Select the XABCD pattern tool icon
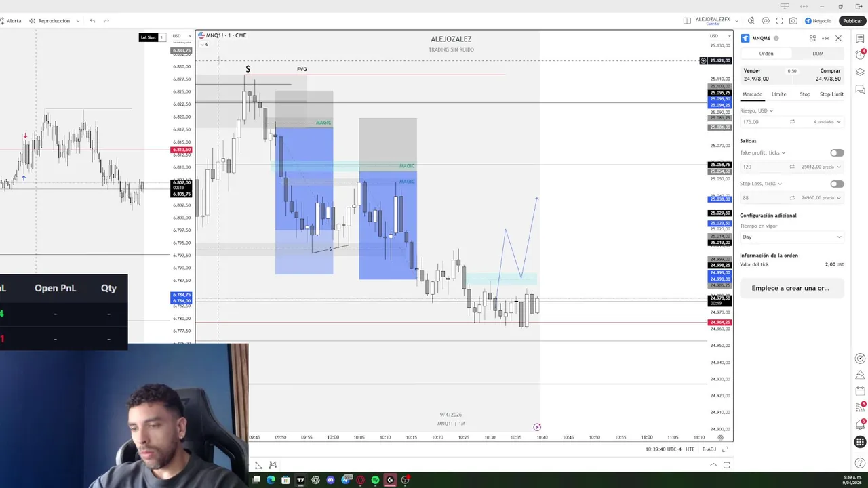This screenshot has width=868, height=488. (x=273, y=465)
